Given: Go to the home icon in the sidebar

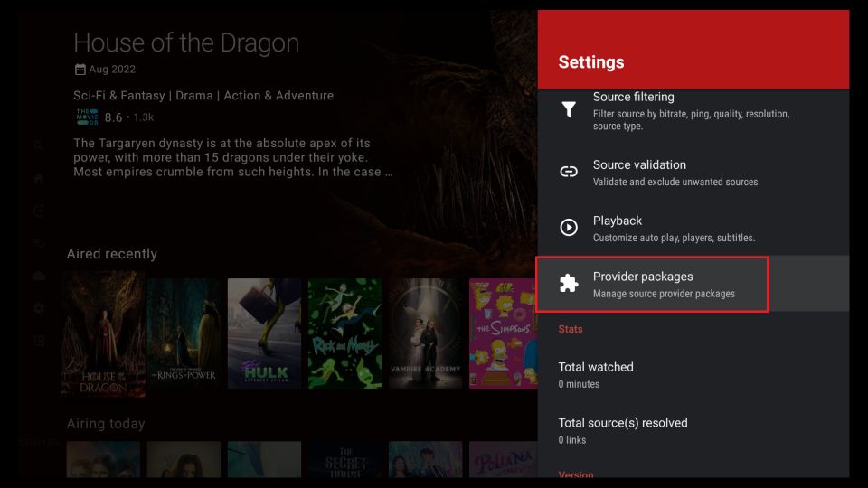Looking at the screenshot, I should 39,179.
